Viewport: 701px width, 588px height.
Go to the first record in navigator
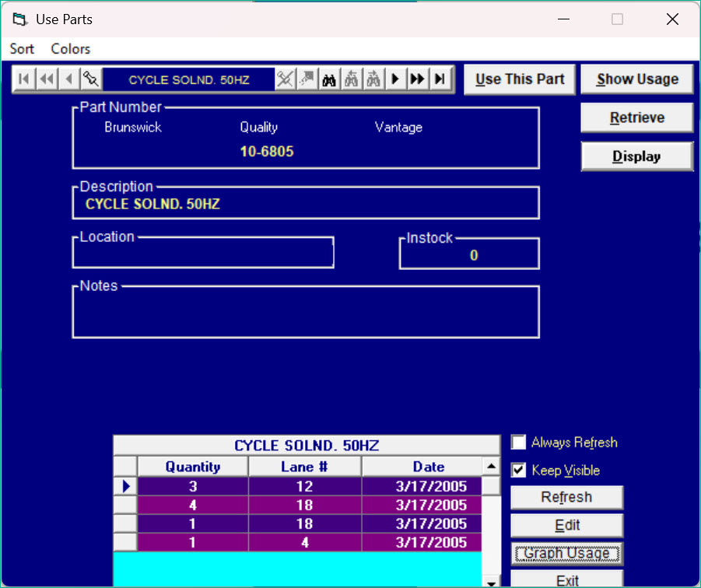click(23, 79)
